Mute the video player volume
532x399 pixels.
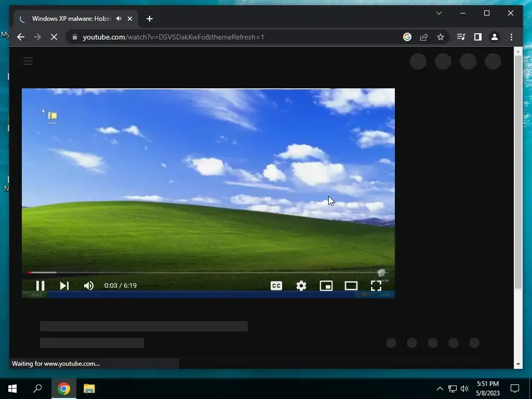click(x=88, y=286)
